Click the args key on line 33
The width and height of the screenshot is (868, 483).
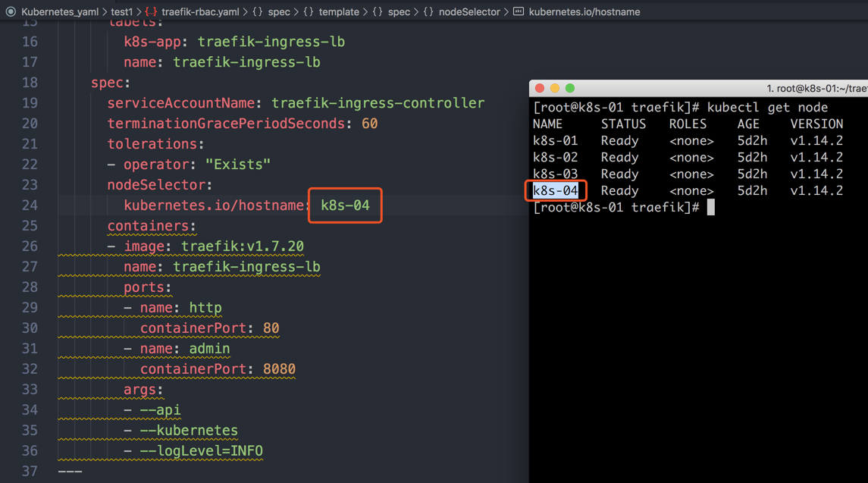coord(139,390)
